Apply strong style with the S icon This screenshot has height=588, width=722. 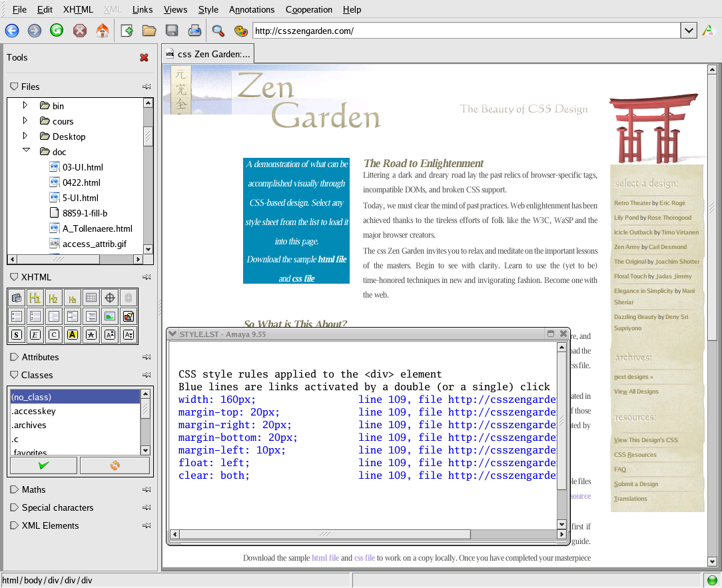(x=17, y=335)
